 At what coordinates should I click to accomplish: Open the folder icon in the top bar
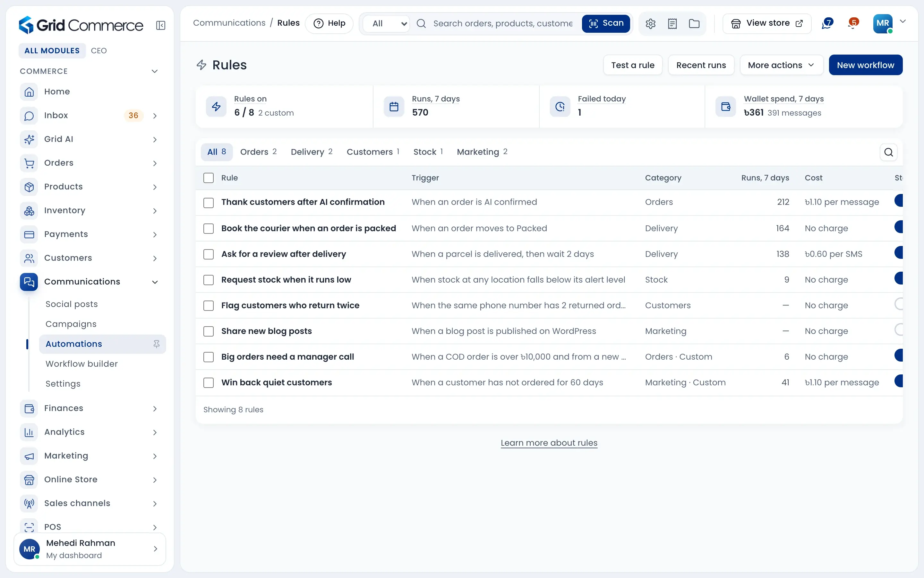coord(694,24)
